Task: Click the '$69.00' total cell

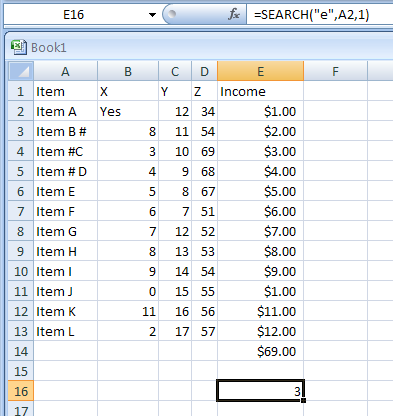Action: 260,351
